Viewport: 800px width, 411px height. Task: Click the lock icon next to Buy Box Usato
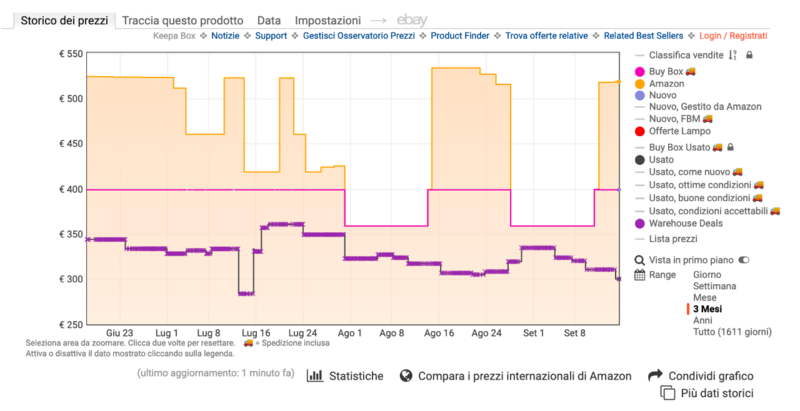pos(730,147)
